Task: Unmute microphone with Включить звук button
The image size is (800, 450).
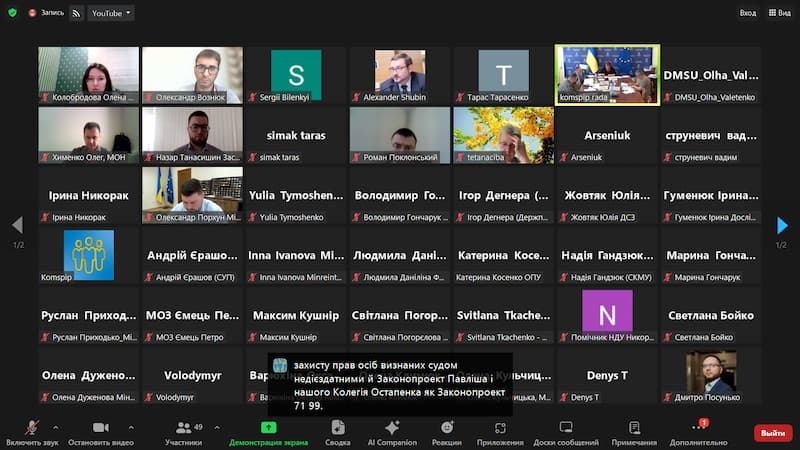Action: click(x=30, y=428)
